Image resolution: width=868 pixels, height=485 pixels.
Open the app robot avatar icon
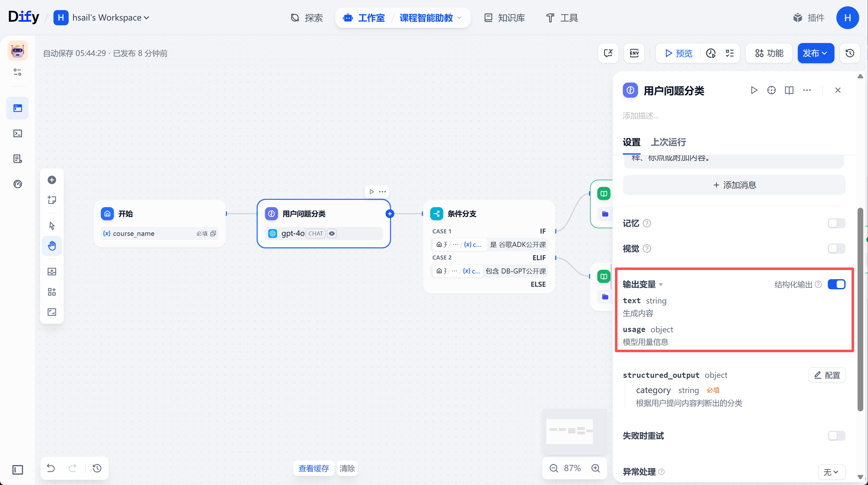pos(17,51)
